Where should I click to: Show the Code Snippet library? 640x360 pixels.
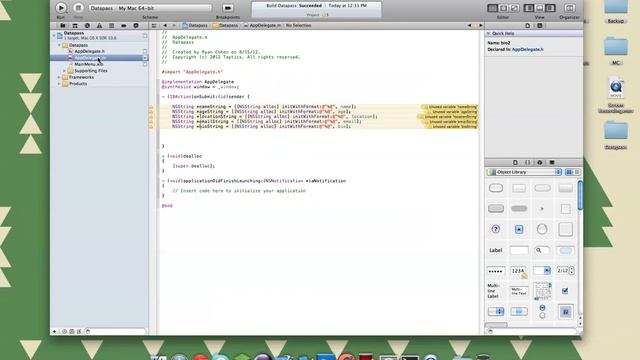(527, 162)
